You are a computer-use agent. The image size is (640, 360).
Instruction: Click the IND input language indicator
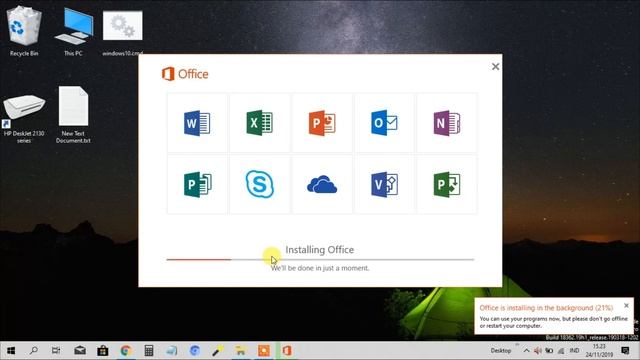point(574,351)
